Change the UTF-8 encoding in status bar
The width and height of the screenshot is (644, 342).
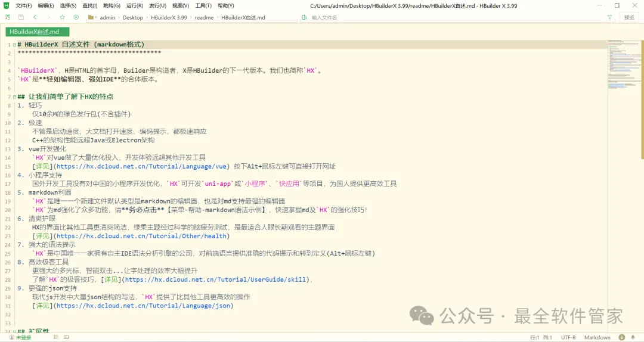(x=568, y=337)
